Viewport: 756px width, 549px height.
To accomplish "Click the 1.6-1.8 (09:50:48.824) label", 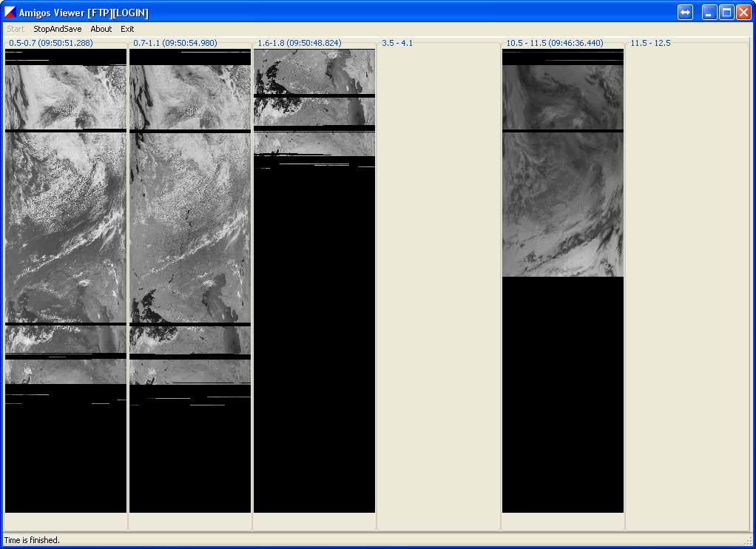I will pyautogui.click(x=300, y=43).
